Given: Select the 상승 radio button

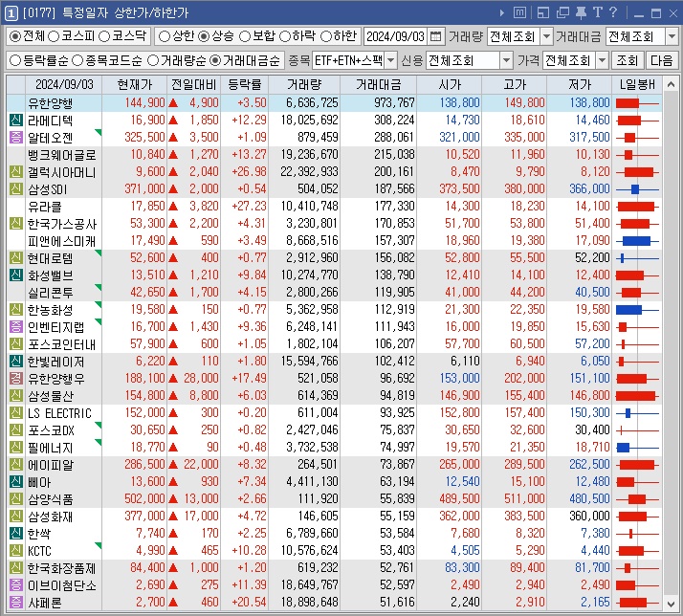Looking at the screenshot, I should (204, 36).
